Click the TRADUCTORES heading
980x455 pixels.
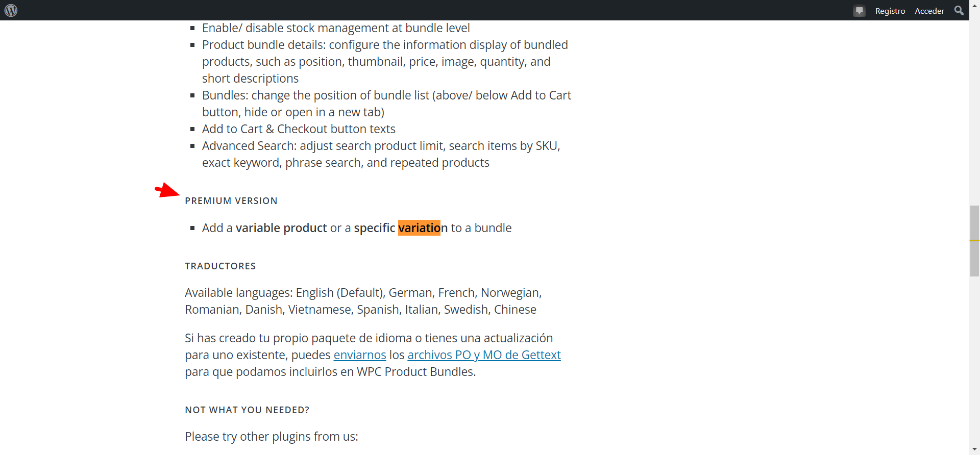[x=220, y=266]
